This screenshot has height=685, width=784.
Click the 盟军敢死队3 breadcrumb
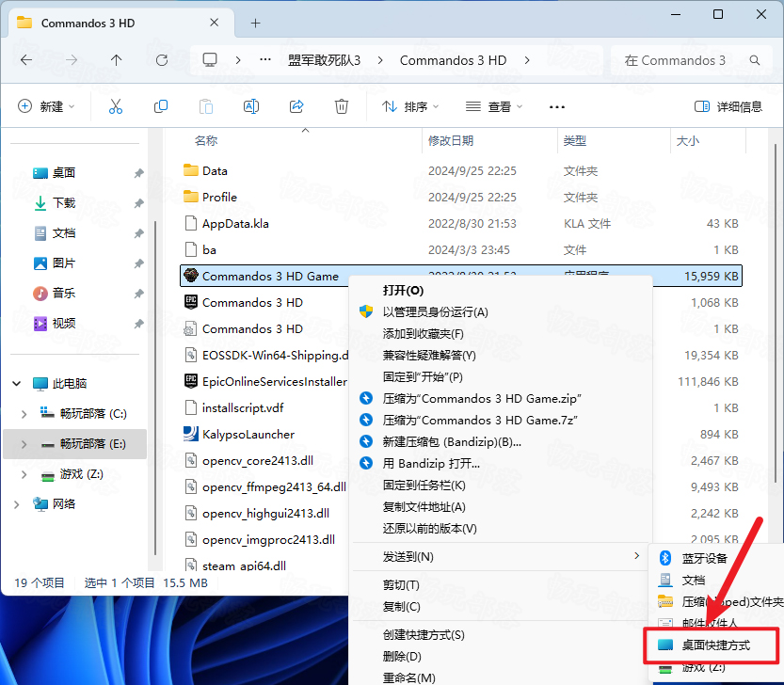324,60
